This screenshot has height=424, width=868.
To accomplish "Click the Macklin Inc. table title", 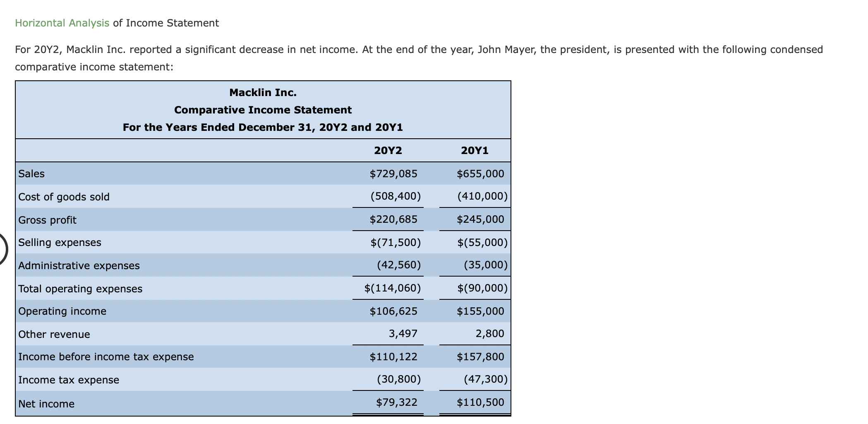I will (263, 92).
